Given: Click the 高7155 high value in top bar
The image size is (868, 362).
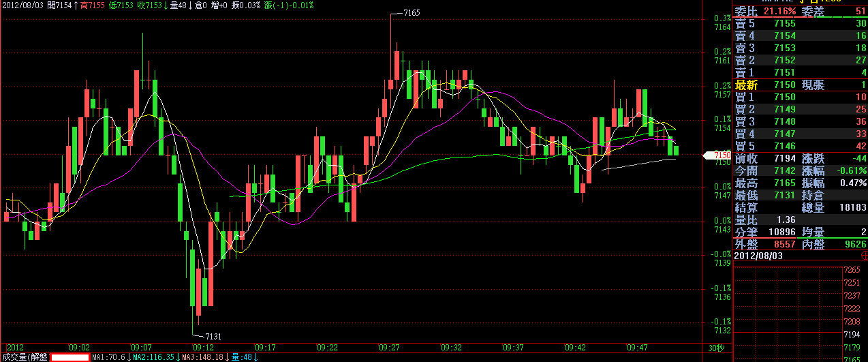Looking at the screenshot, I should click(x=93, y=5).
